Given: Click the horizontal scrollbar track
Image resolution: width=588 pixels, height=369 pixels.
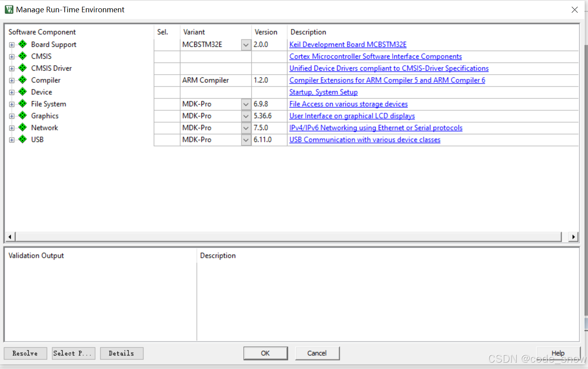Looking at the screenshot, I should click(x=288, y=237).
